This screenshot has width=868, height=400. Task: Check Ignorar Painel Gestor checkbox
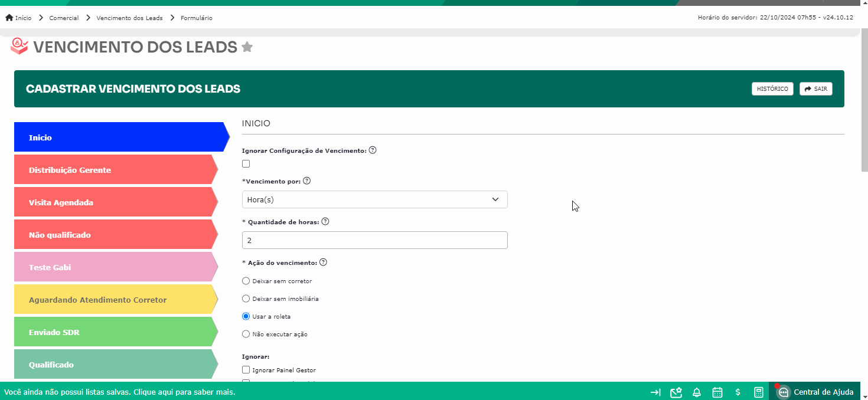[246, 370]
